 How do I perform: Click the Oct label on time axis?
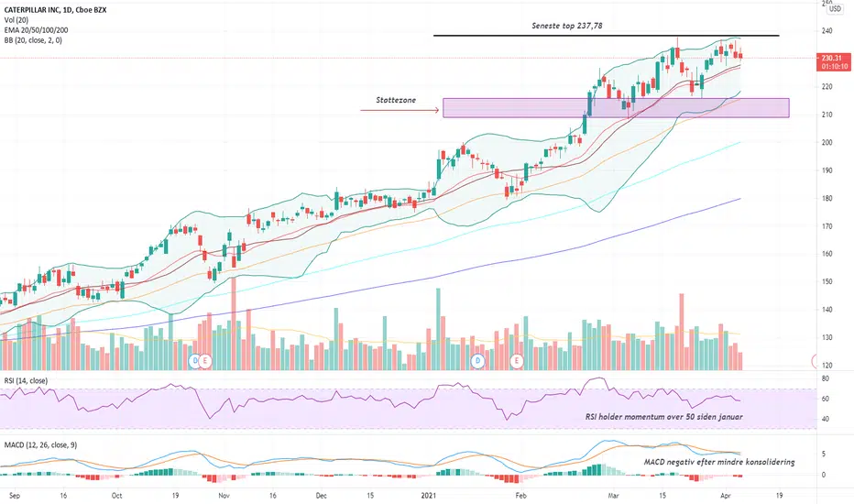pyautogui.click(x=116, y=496)
